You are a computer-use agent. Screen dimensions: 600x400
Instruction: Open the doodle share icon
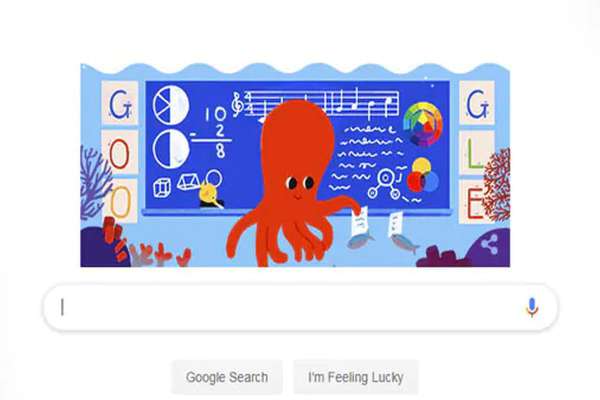click(x=489, y=243)
